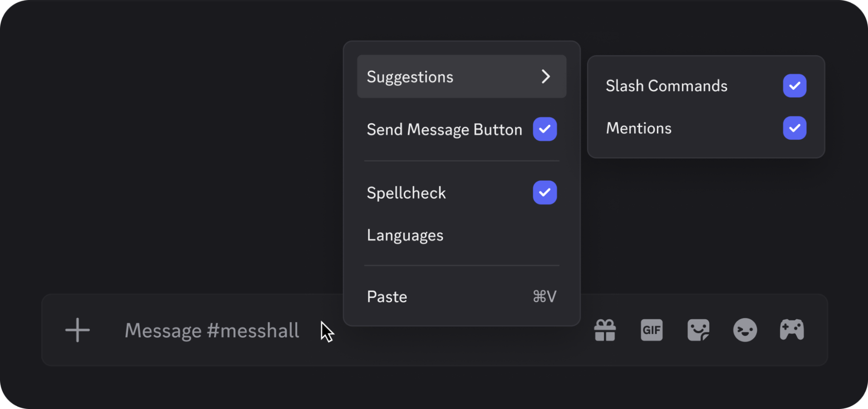Open the gift/Nitro icon
868x409 pixels.
[605, 330]
